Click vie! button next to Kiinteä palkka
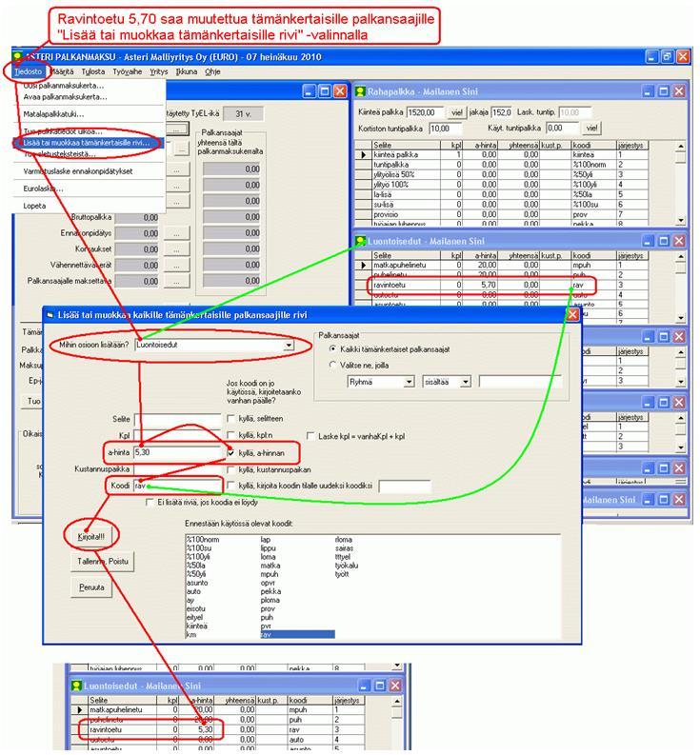The width and height of the screenshot is (700, 755). (x=456, y=112)
